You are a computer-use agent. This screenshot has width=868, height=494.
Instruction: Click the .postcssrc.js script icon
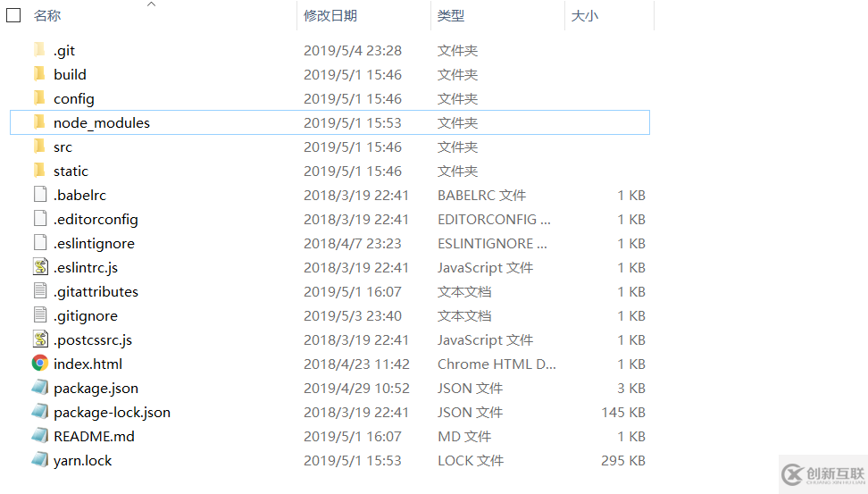click(40, 339)
